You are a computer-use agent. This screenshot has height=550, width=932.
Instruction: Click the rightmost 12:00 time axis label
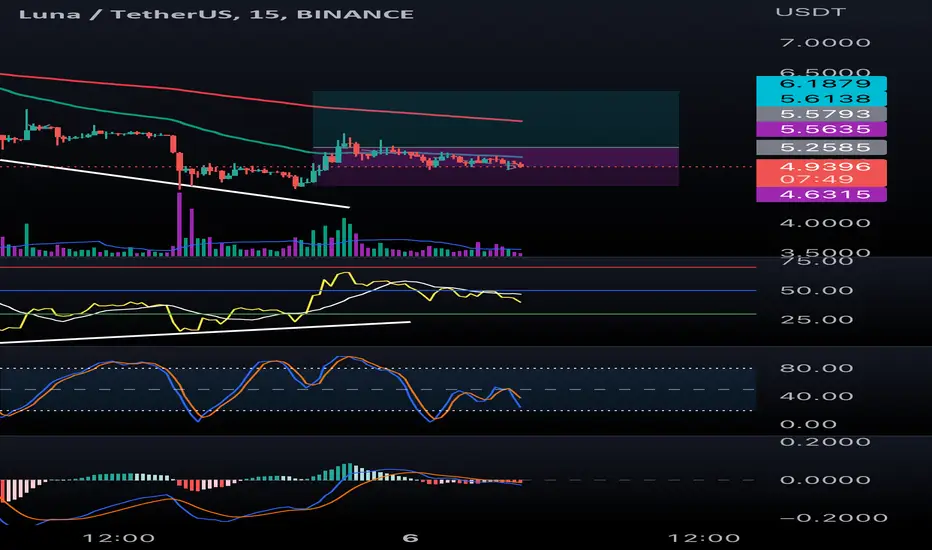tap(704, 539)
